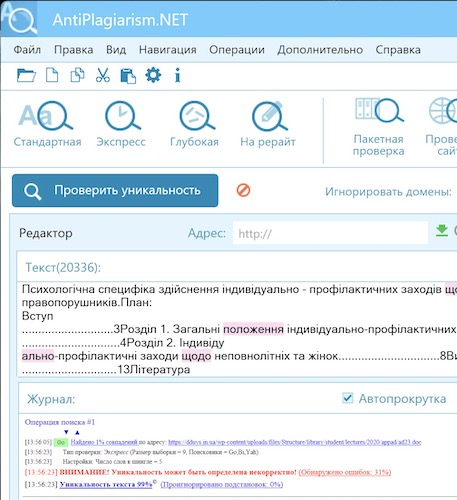Image resolution: width=457 pixels, height=500 pixels.
Task: Select the Стандартная check mode
Action: 47,124
